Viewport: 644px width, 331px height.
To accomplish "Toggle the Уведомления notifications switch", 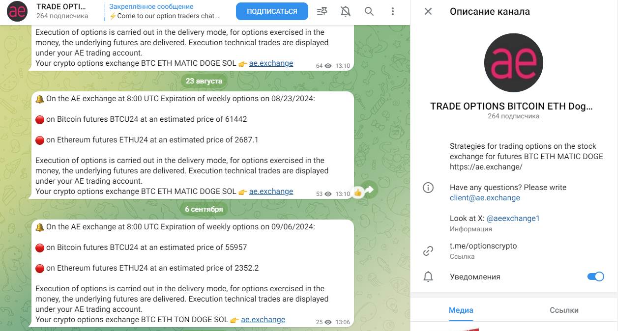I will tap(596, 276).
